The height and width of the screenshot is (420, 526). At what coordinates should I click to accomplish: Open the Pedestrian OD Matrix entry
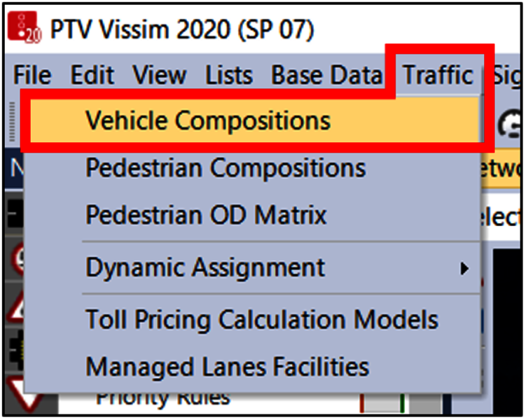click(206, 215)
